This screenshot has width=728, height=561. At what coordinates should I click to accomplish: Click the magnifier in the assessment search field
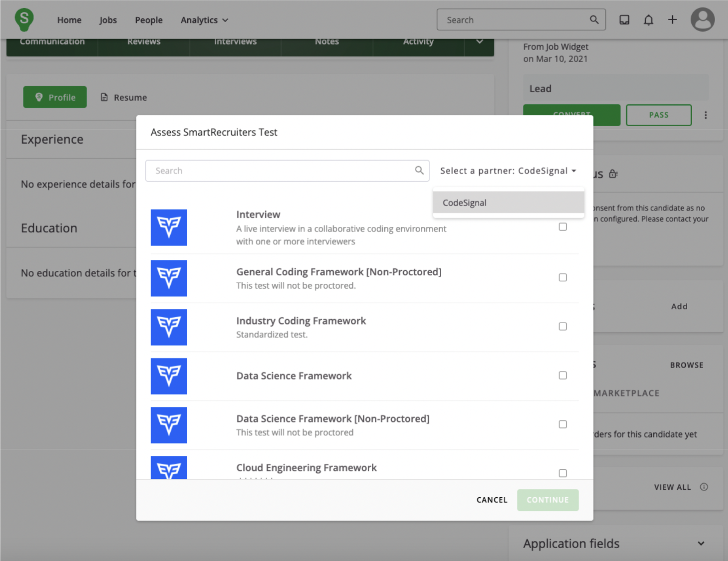(x=419, y=170)
